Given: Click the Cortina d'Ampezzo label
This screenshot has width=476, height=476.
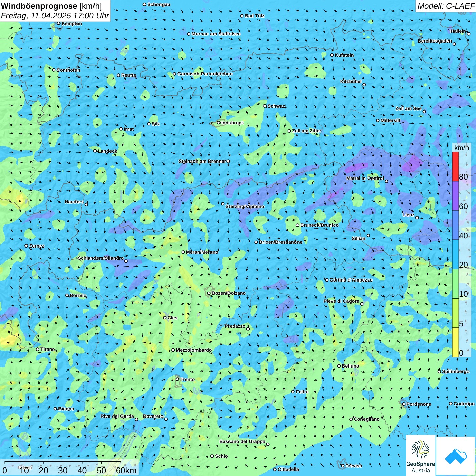Looking at the screenshot, I should click(x=351, y=280).
